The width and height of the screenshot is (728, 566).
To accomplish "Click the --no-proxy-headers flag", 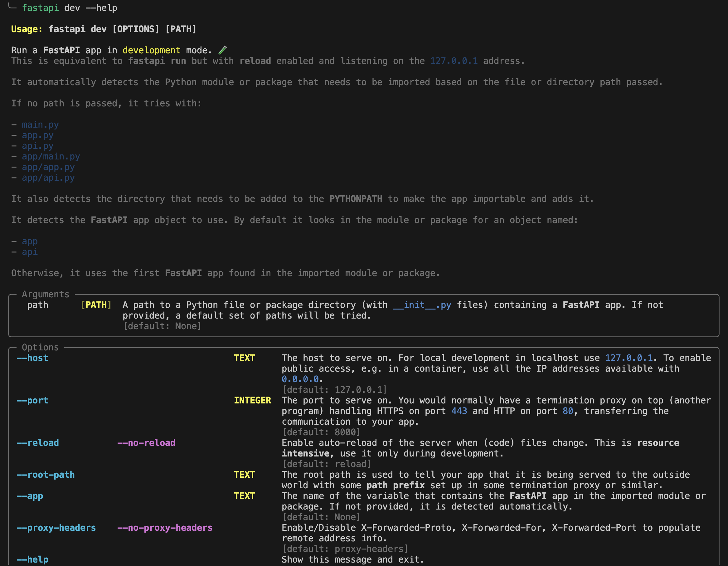I will tap(165, 528).
